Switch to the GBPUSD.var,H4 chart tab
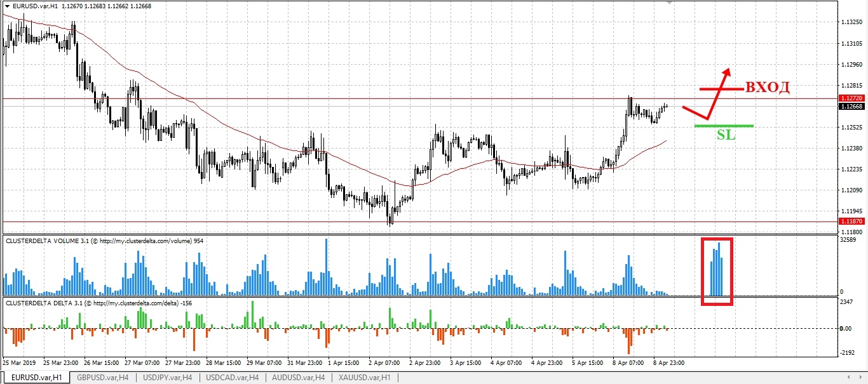This screenshot has width=868, height=384. 102,378
